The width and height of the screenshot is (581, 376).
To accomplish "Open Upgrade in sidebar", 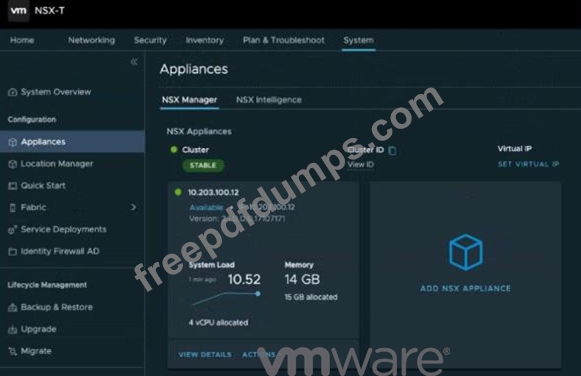I will point(39,329).
